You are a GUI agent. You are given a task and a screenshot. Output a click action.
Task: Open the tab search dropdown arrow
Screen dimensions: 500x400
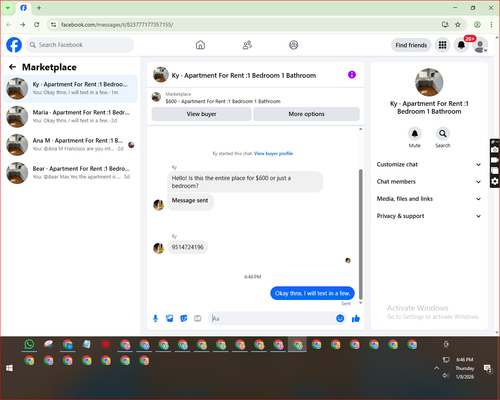click(x=8, y=8)
